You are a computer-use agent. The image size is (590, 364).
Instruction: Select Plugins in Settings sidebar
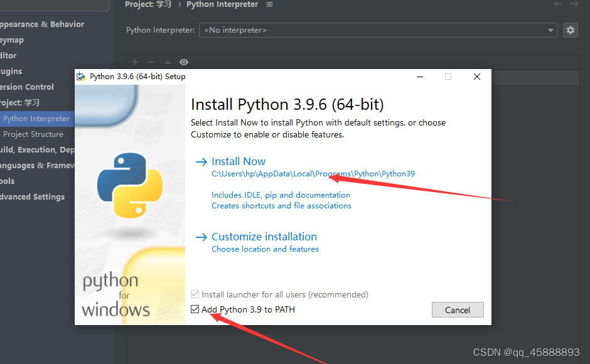pyautogui.click(x=11, y=71)
